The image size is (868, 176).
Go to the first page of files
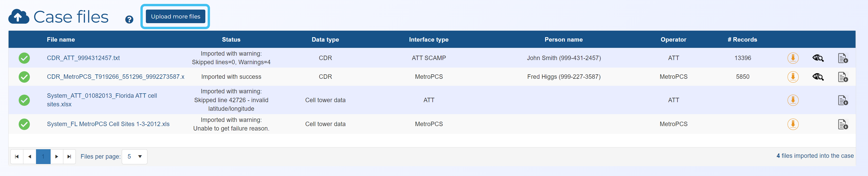coord(17,157)
